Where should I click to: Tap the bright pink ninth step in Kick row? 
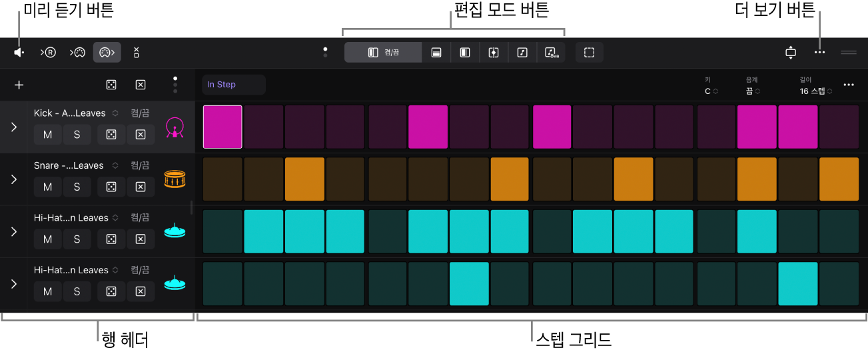click(552, 127)
